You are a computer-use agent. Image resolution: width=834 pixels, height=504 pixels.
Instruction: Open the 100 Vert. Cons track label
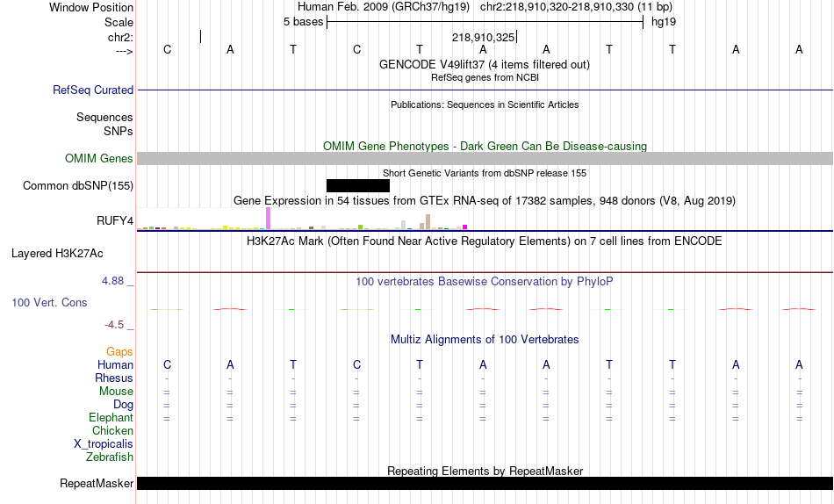coord(49,302)
